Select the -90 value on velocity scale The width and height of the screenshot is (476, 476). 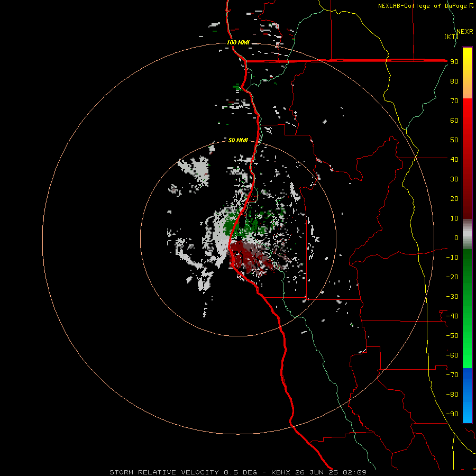tap(452, 414)
